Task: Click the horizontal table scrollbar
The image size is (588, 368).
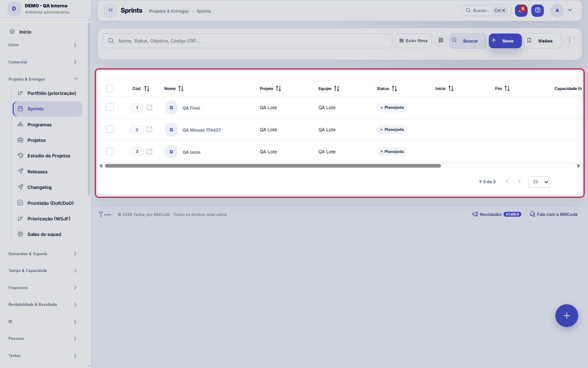Action: 273,166
